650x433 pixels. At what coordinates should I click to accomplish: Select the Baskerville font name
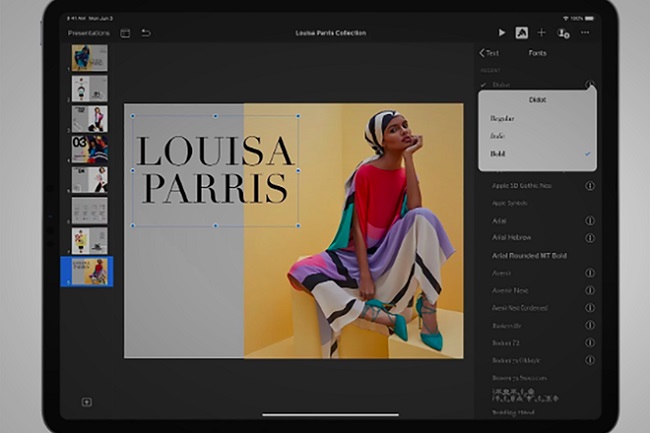507,326
